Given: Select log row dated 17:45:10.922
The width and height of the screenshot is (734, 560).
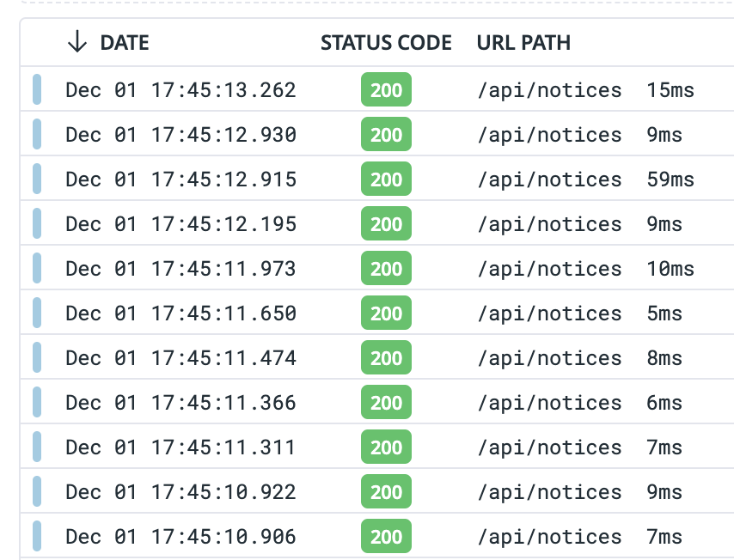Looking at the screenshot, I should [x=376, y=491].
